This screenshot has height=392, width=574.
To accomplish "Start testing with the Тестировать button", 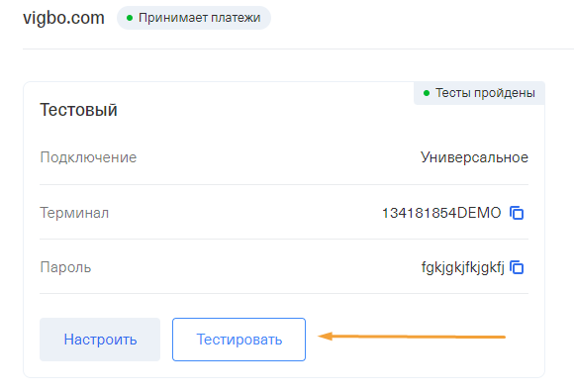I will pos(239,340).
